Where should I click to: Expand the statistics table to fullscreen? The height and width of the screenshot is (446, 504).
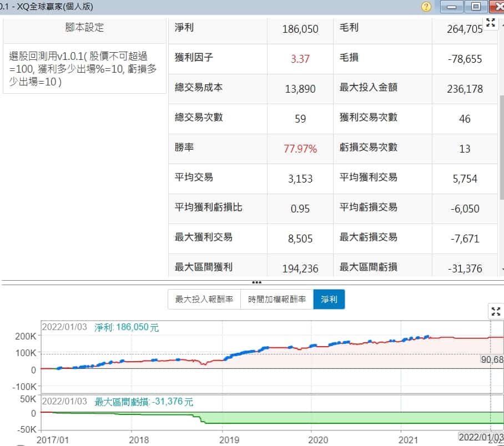pos(490,23)
